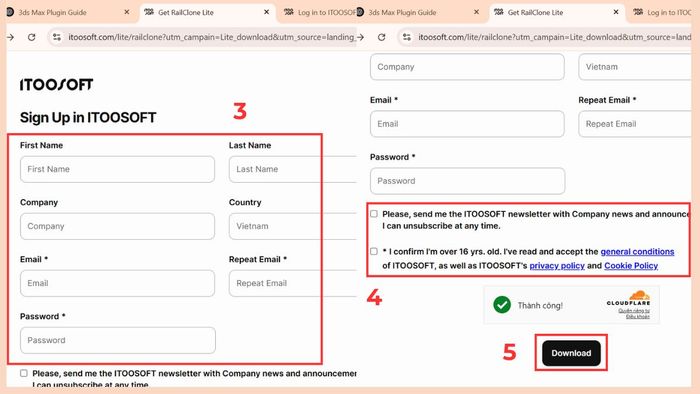This screenshot has width=700, height=394.
Task: Open site info icon in right address bar
Action: (407, 37)
